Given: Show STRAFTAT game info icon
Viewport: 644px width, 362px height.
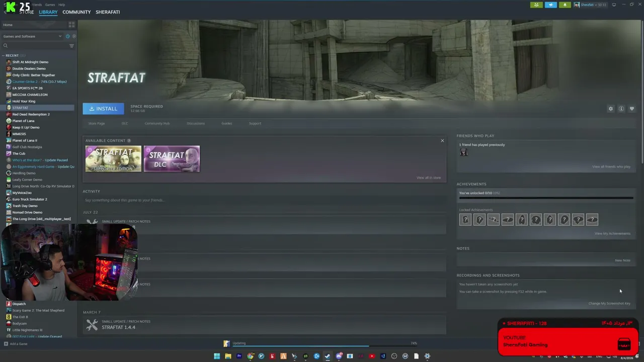Looking at the screenshot, I should coord(621,109).
